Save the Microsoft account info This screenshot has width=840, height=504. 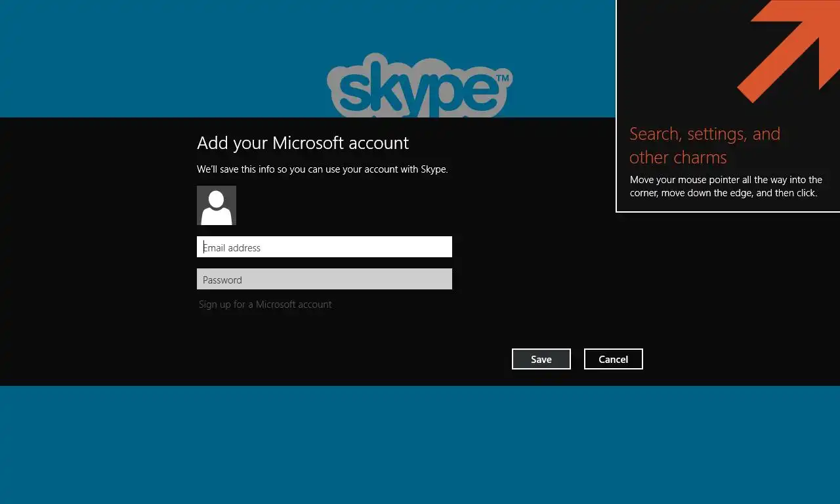coord(541,359)
